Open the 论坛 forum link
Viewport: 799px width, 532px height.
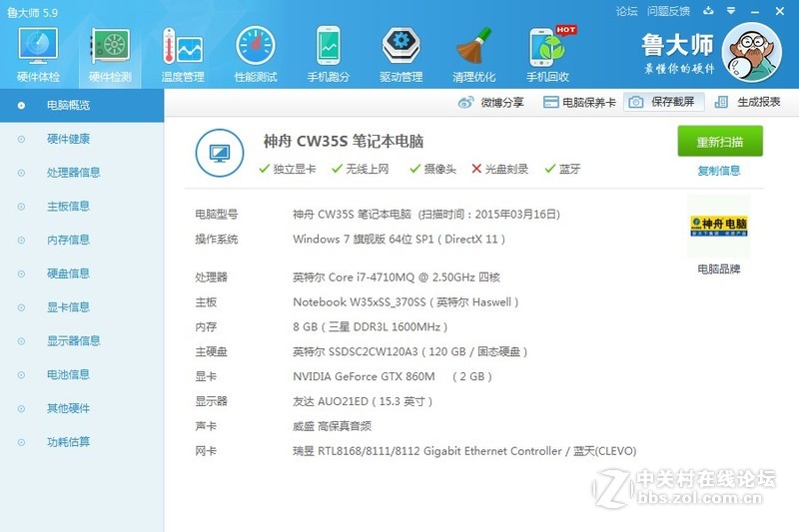point(627,11)
